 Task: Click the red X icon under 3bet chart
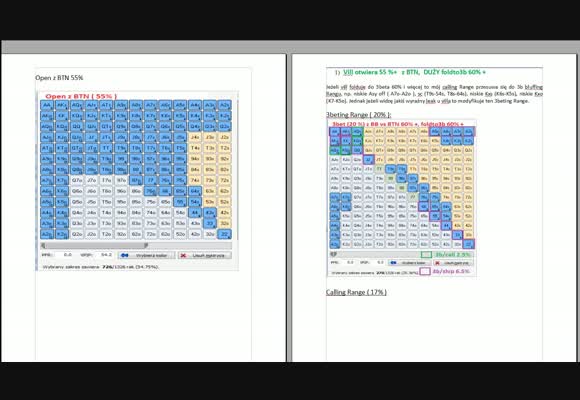point(437,263)
